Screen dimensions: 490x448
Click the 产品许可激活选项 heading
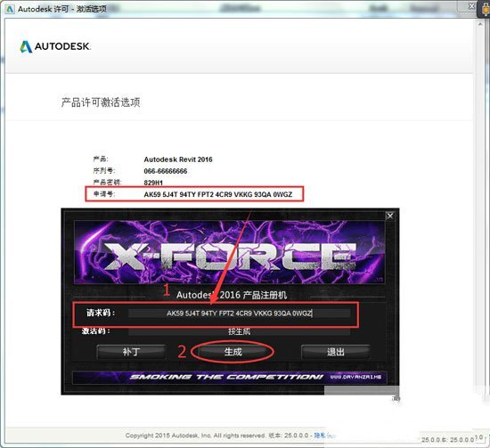click(101, 102)
